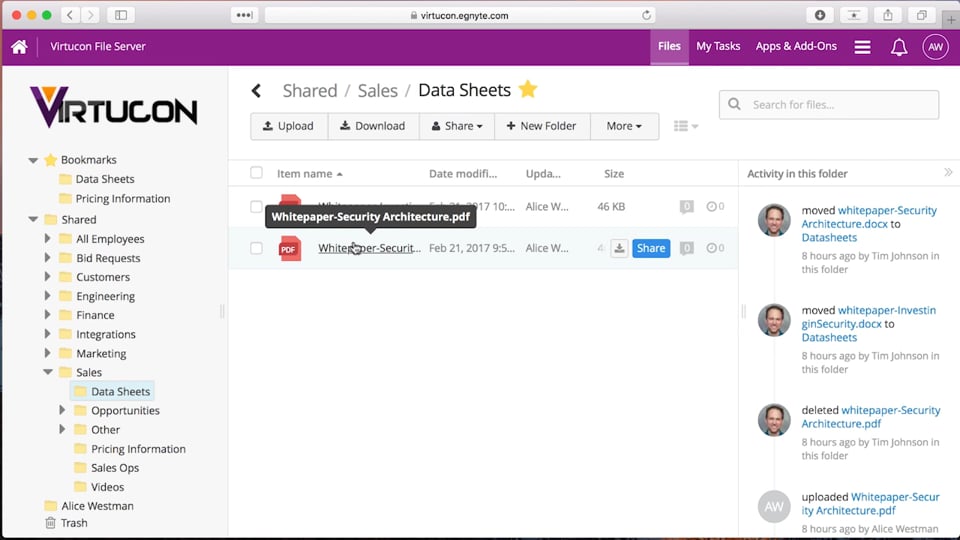Image resolution: width=960 pixels, height=540 pixels.
Task: Open the view layout options dropdown
Action: [686, 126]
